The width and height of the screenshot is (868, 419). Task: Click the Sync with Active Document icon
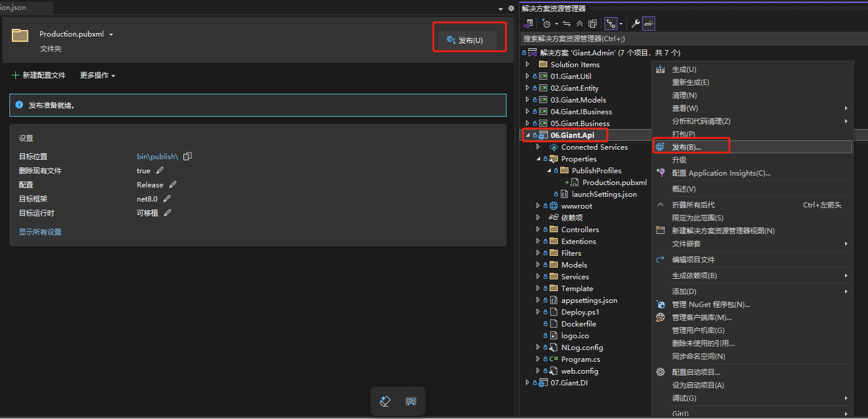point(567,24)
